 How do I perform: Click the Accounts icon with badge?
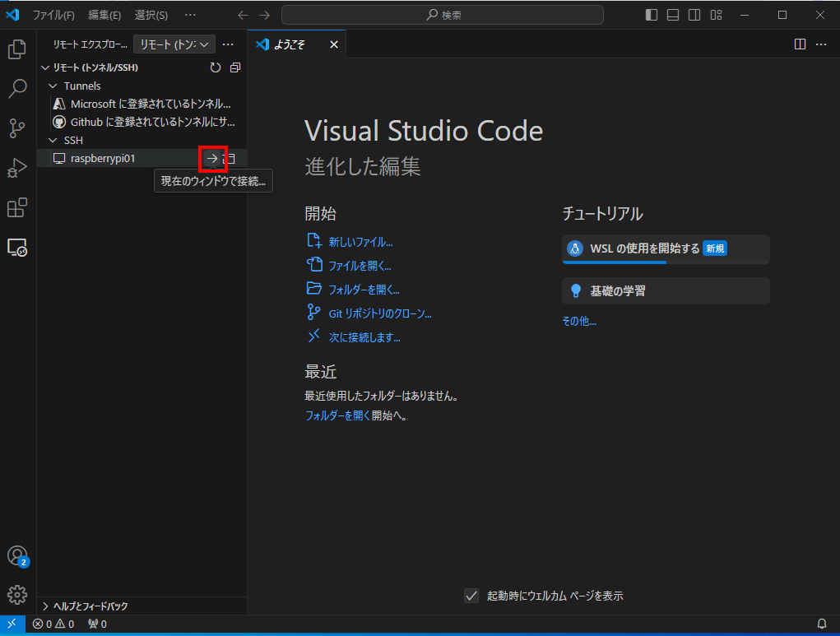click(17, 555)
